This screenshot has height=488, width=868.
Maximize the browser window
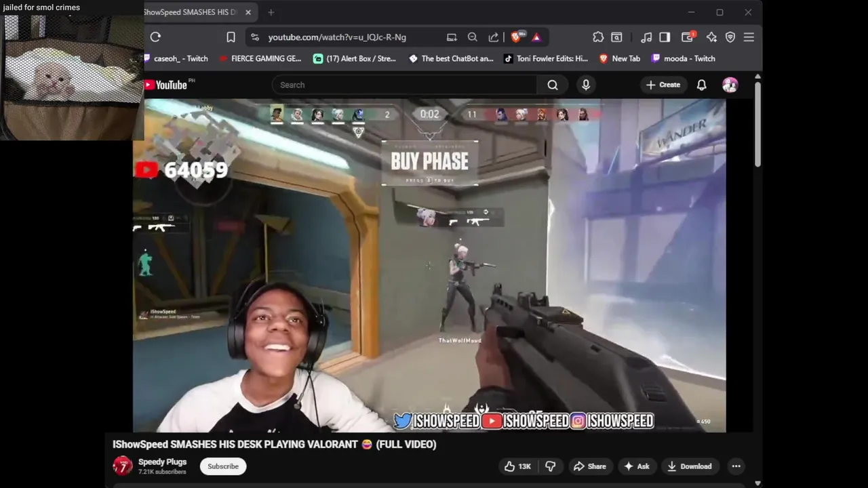(x=719, y=12)
